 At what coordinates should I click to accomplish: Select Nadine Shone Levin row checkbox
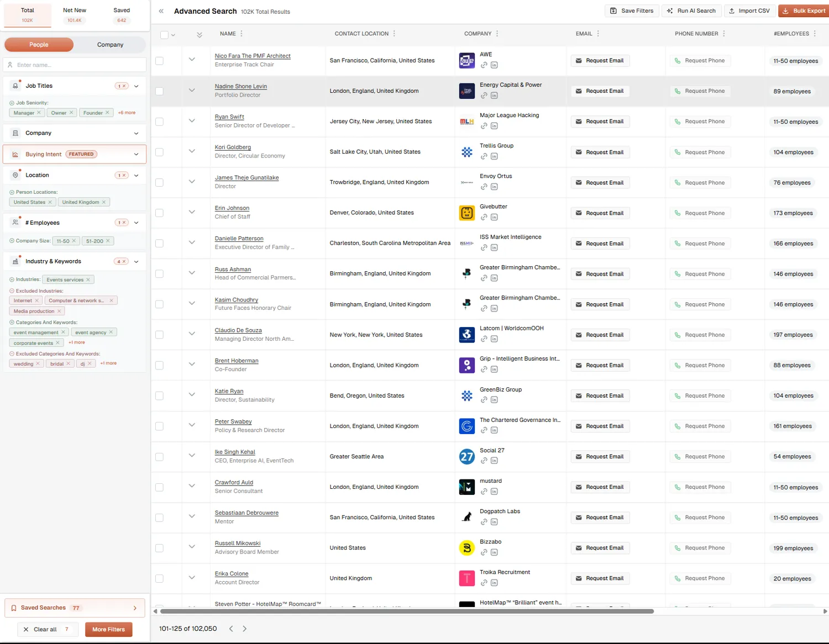point(159,91)
